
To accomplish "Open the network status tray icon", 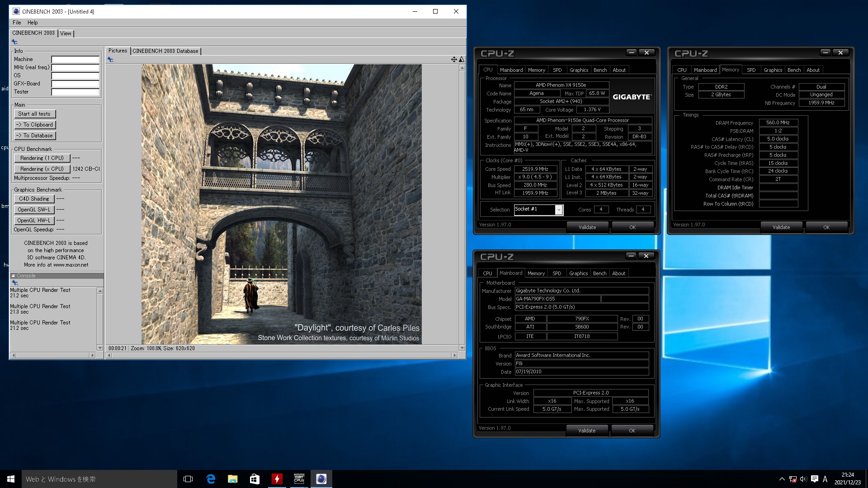I will click(793, 479).
